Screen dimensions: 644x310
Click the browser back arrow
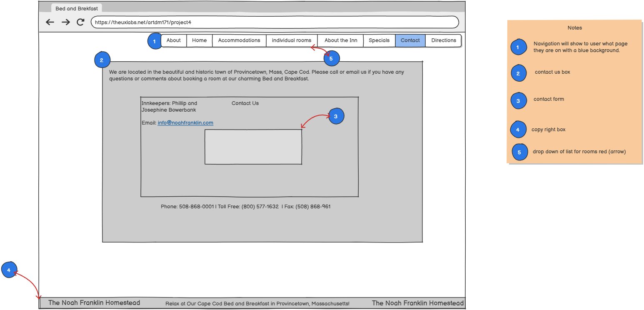click(50, 22)
